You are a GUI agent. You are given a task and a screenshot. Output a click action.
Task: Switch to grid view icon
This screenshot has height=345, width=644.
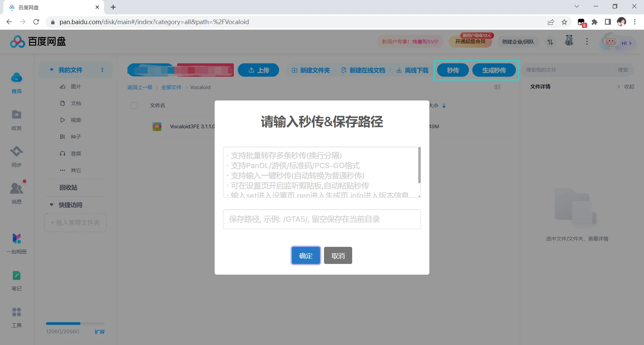point(497,87)
